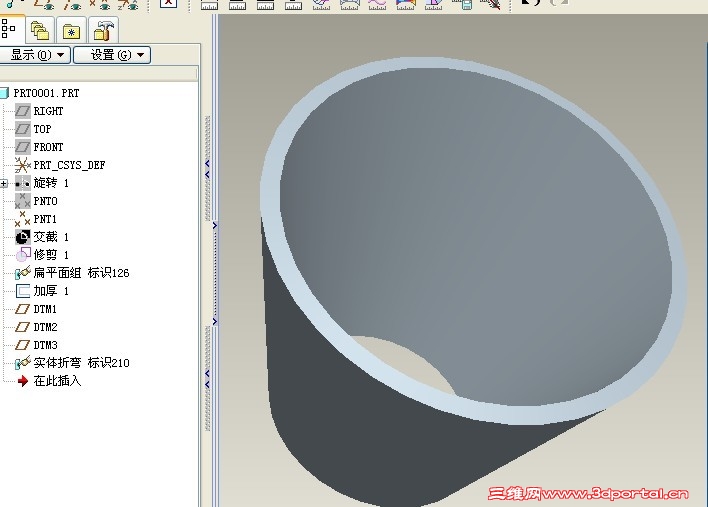
Task: Open the 设置(G) dropdown menu
Action: coord(112,55)
